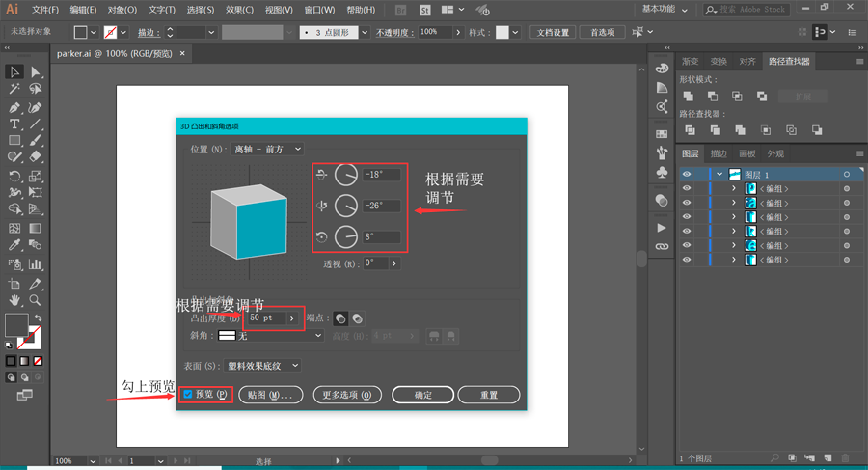The image size is (868, 470).
Task: Hide the third 编组 sublayer
Action: (x=687, y=217)
